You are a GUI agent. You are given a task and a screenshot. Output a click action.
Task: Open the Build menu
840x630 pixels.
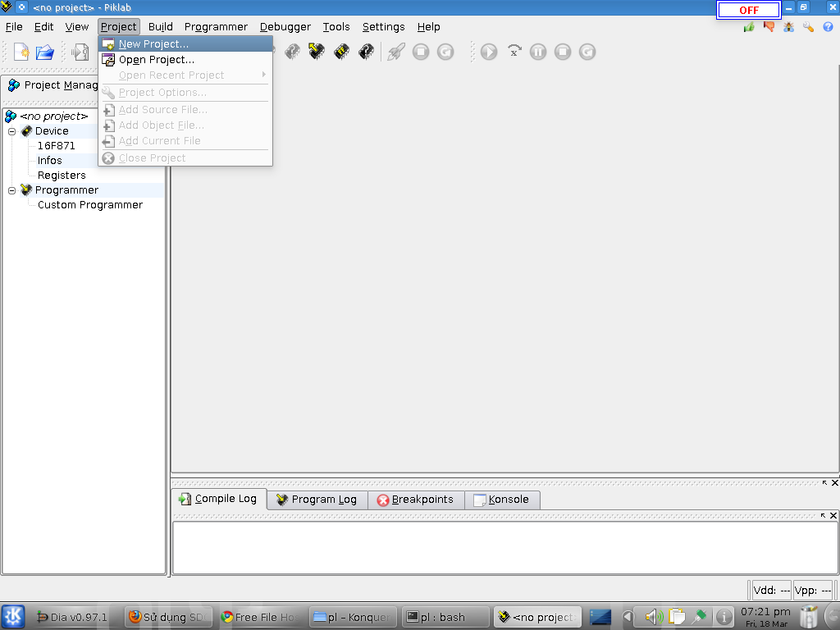(161, 27)
